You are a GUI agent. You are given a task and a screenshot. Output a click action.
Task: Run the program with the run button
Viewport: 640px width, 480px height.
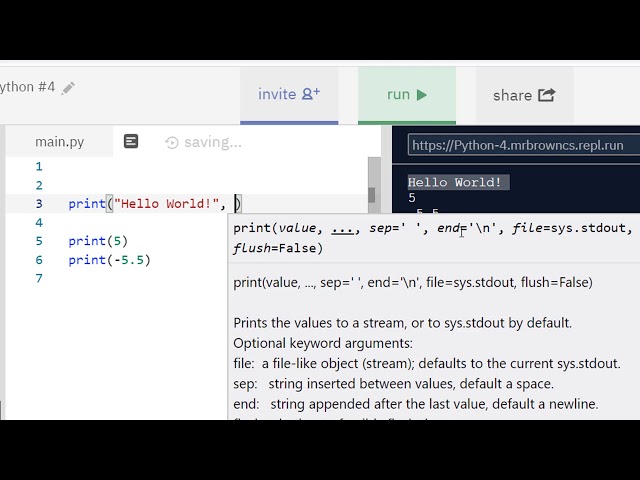coord(407,95)
